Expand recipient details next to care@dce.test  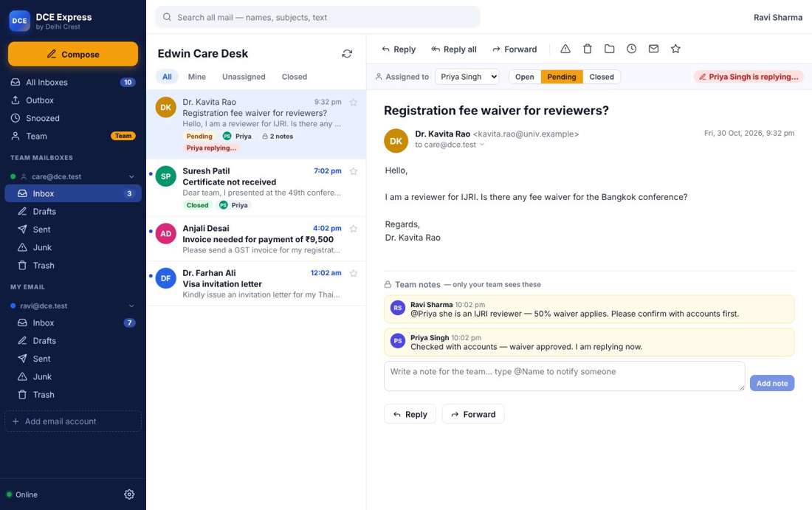coord(482,145)
